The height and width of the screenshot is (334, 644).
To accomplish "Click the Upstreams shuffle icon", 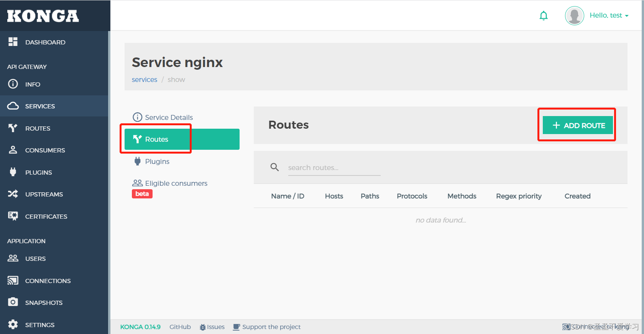I will point(13,194).
